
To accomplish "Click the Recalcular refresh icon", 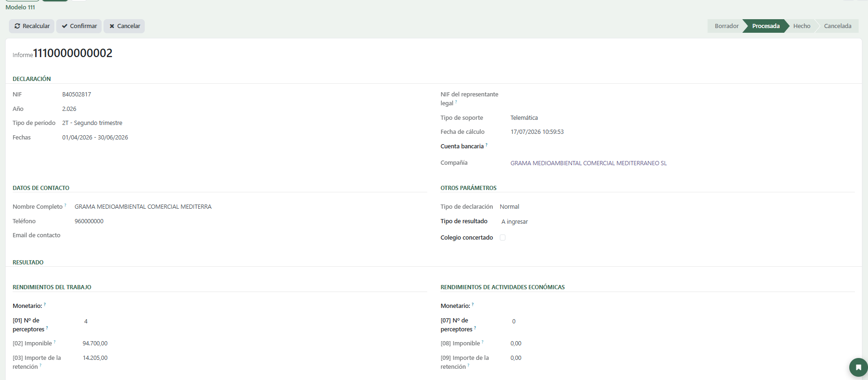I will (x=17, y=26).
